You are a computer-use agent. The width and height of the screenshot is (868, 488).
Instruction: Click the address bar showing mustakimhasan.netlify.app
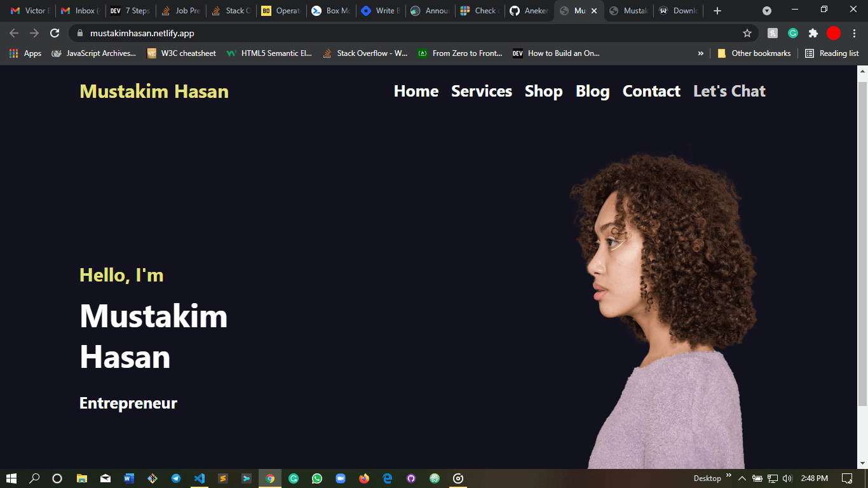point(381,33)
